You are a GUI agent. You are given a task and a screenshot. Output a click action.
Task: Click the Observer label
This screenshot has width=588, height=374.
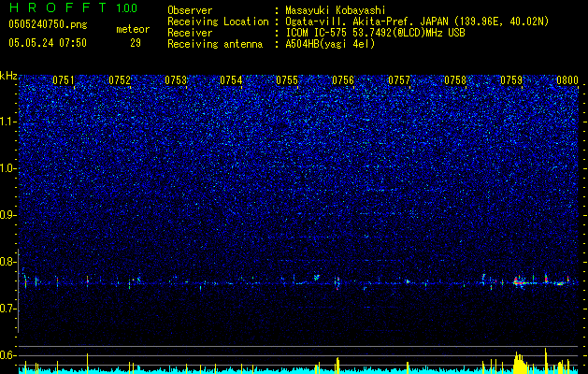[190, 10]
